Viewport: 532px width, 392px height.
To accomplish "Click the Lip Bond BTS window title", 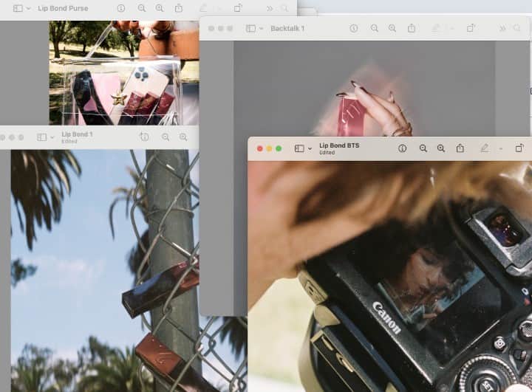I will click(x=339, y=145).
